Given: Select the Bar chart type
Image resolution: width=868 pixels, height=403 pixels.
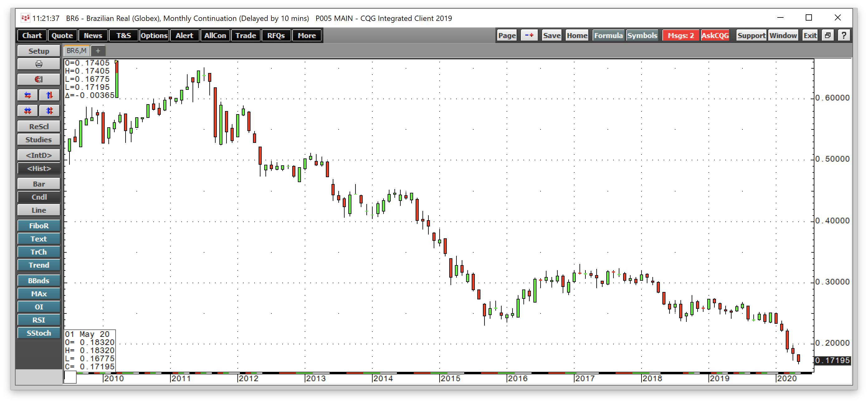Looking at the screenshot, I should click(39, 184).
